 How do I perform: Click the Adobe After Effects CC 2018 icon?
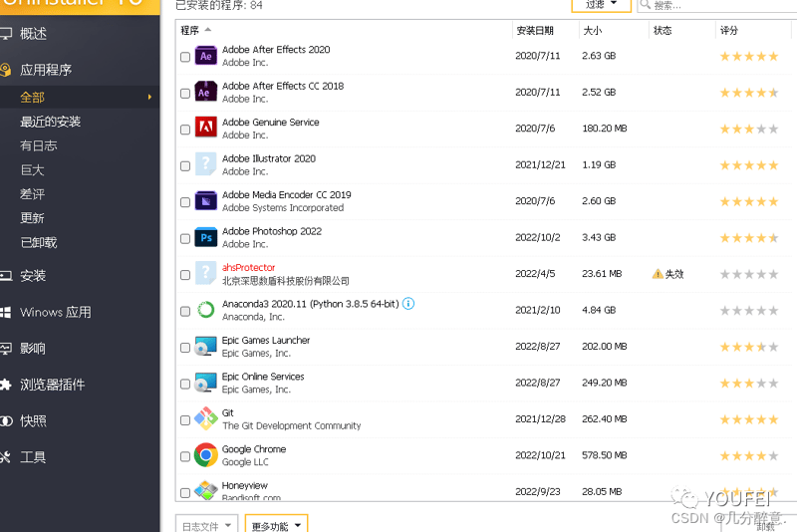(206, 92)
